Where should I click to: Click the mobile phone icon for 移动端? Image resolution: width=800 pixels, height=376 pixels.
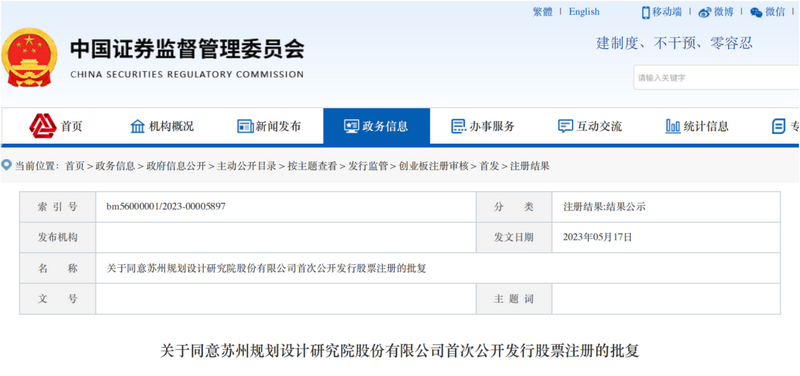(646, 13)
